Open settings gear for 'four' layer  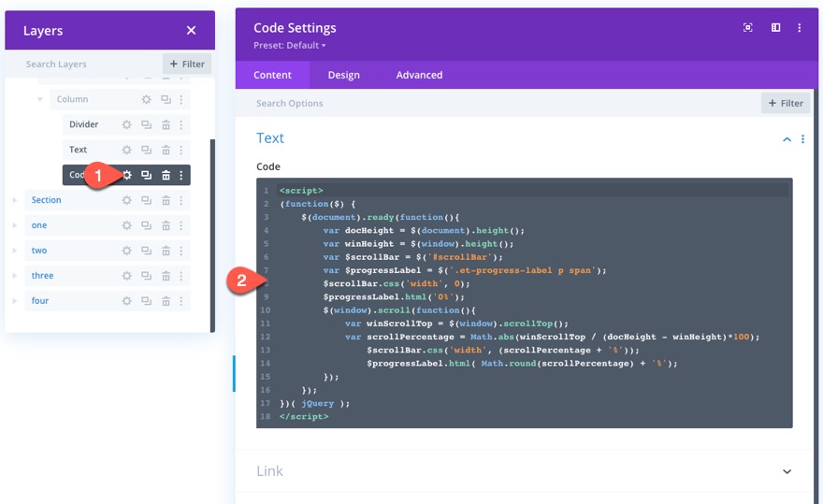(x=126, y=301)
